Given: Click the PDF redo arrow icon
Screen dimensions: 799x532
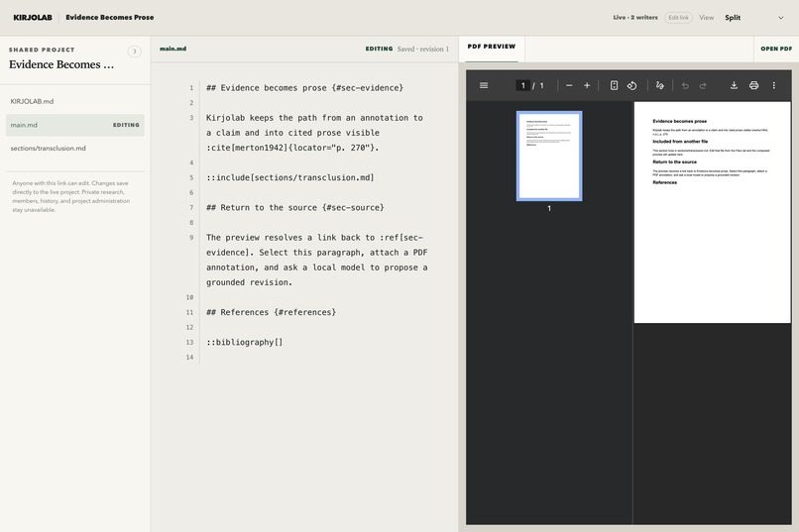Looking at the screenshot, I should (x=703, y=85).
